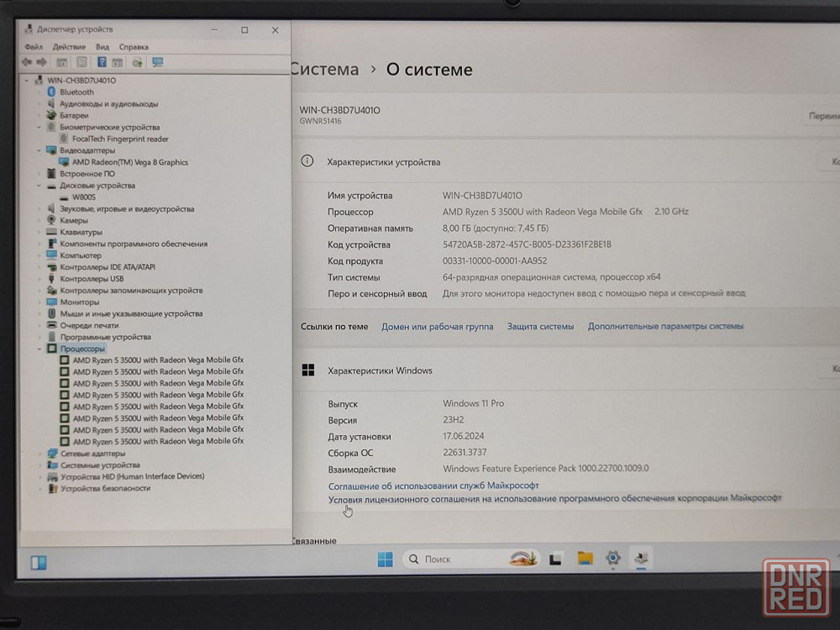Open the Действие menu

[69, 46]
